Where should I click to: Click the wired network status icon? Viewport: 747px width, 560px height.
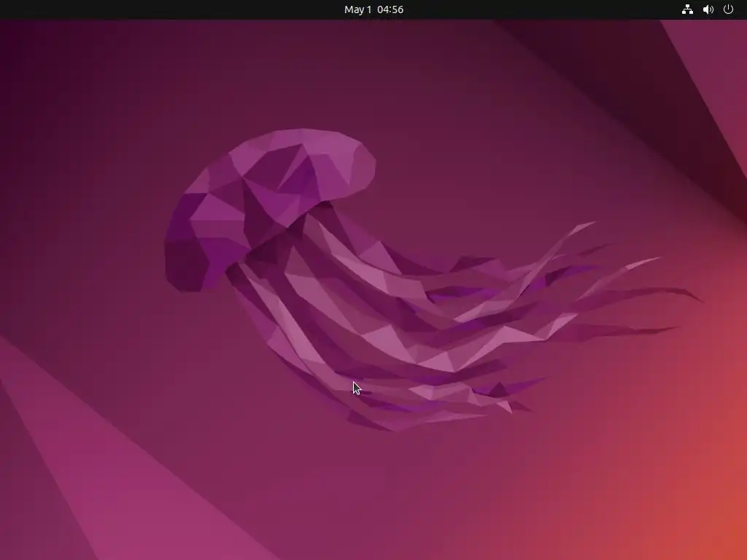point(687,9)
